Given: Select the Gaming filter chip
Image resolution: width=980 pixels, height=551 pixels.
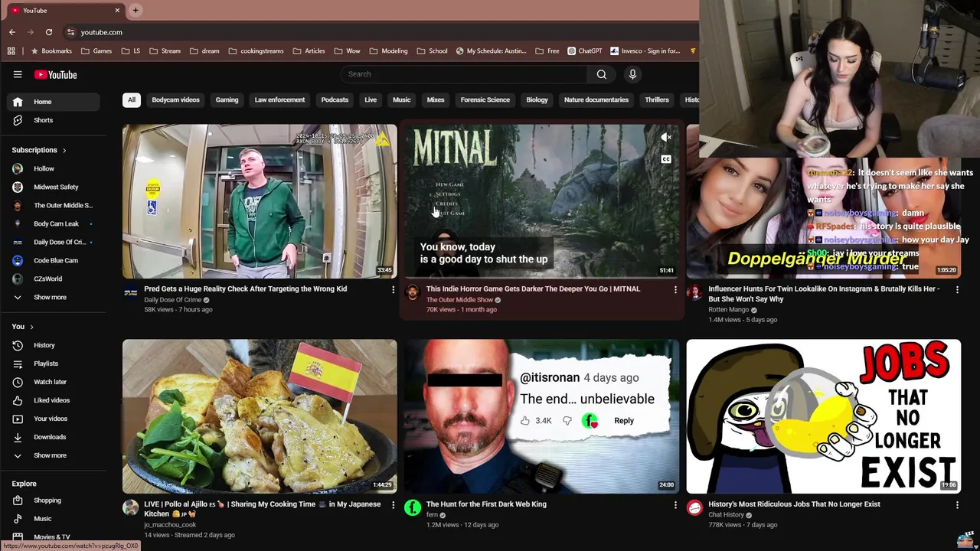Looking at the screenshot, I should coord(227,100).
